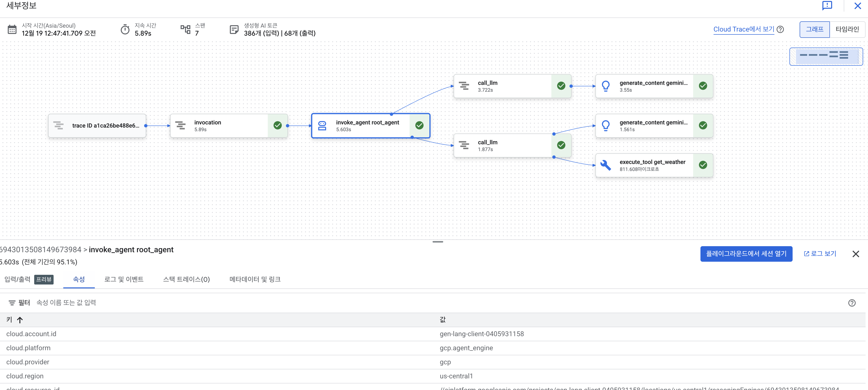Click lightbulb icon on generate_content 1.561s node
This screenshot has width=868, height=390.
tap(605, 126)
